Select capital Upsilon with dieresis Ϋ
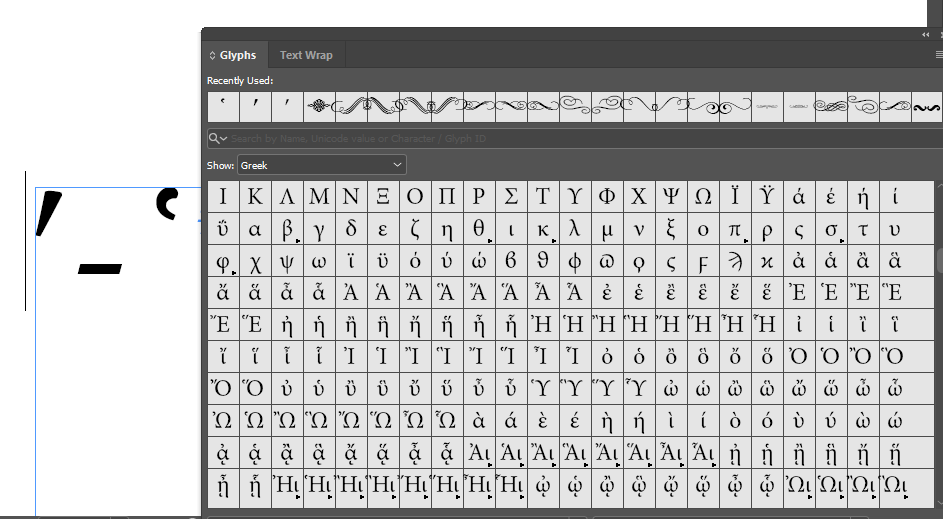 click(767, 197)
